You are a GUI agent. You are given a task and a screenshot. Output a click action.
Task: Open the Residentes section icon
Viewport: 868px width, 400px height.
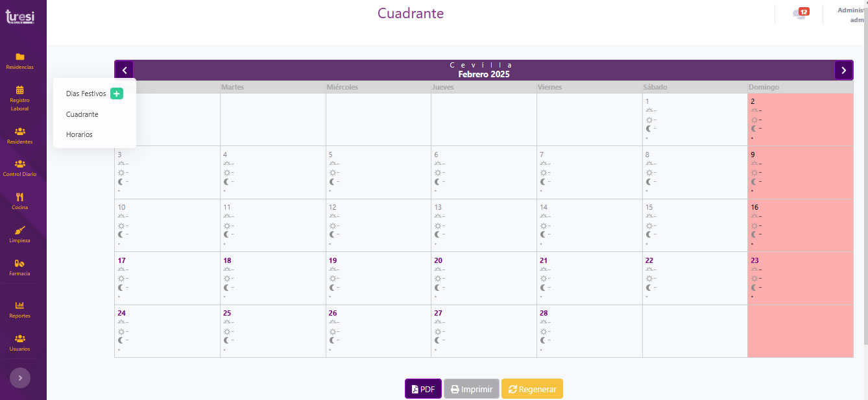19,132
